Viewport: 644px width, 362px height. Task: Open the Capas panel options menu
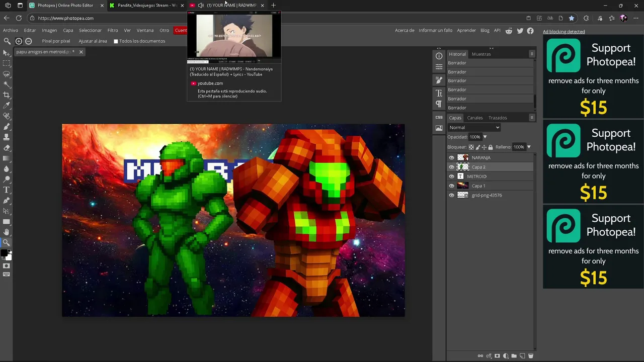point(532,118)
